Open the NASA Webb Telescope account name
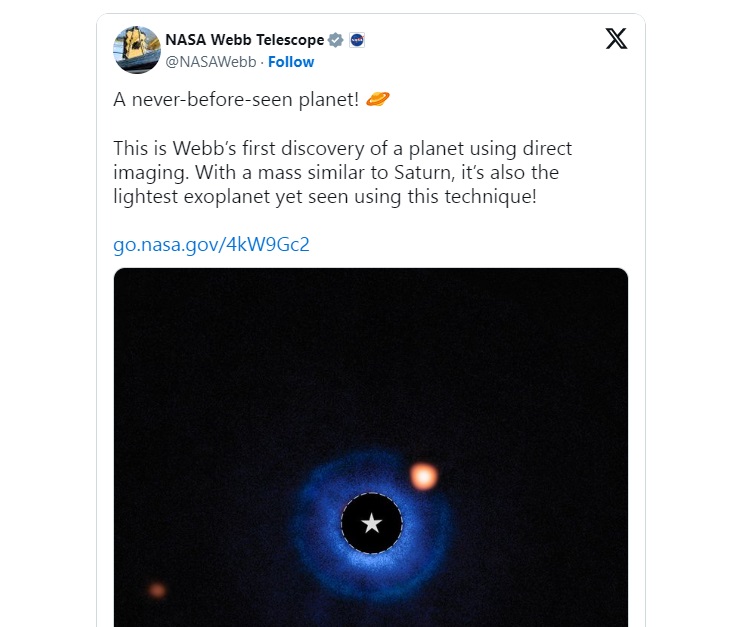The width and height of the screenshot is (750, 627). click(x=244, y=40)
